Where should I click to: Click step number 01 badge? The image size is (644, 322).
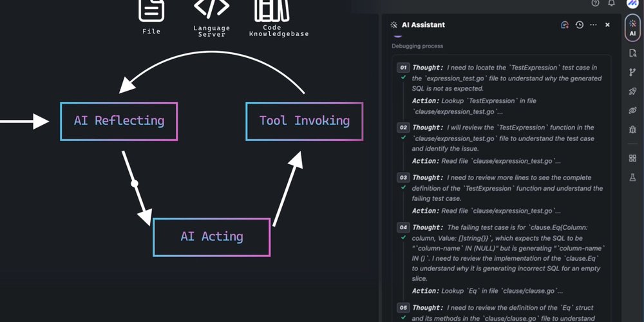[x=403, y=68]
